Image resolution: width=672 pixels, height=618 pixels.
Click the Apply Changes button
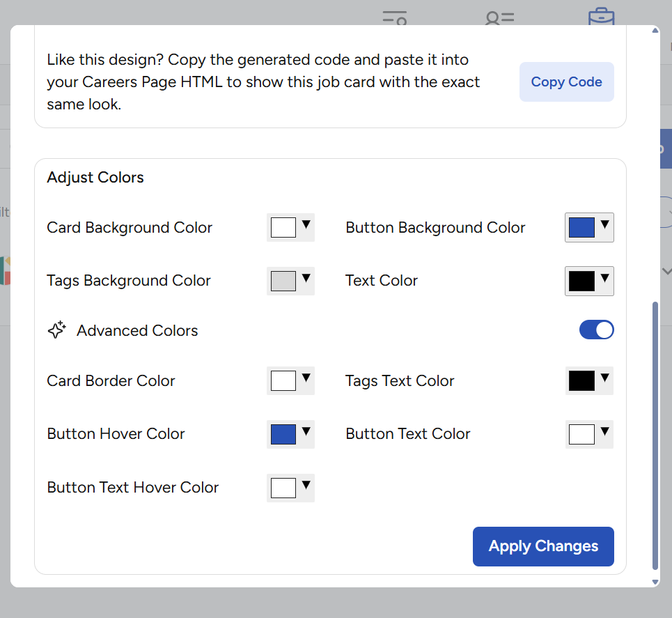pyautogui.click(x=543, y=546)
